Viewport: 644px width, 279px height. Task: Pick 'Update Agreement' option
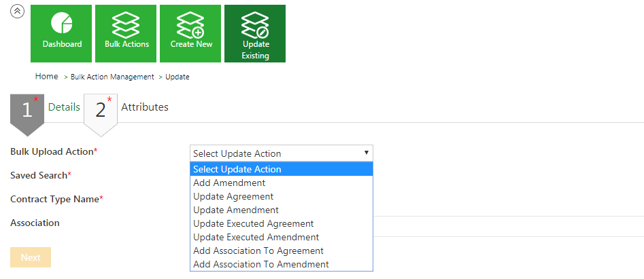(233, 196)
